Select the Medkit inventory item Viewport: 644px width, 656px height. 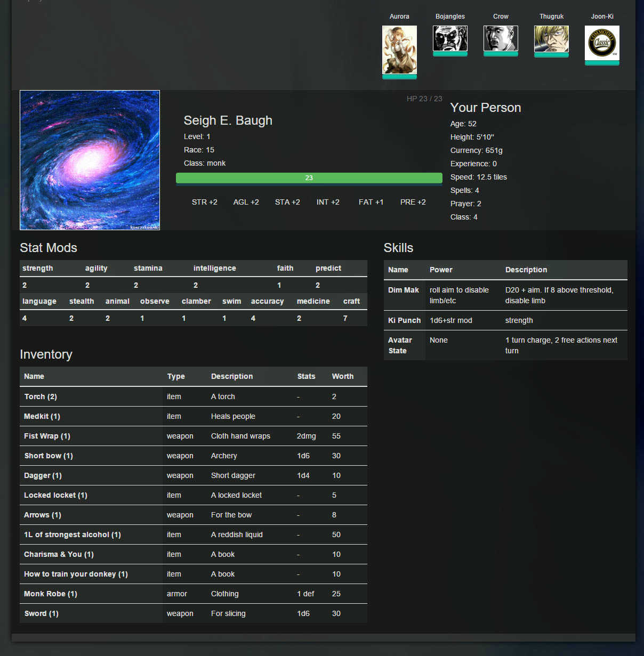coord(42,416)
